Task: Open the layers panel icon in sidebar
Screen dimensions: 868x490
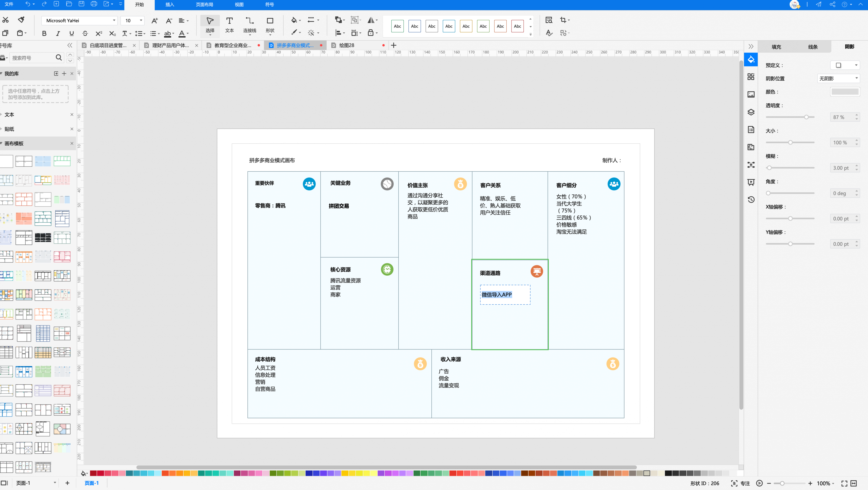Action: pyautogui.click(x=751, y=112)
